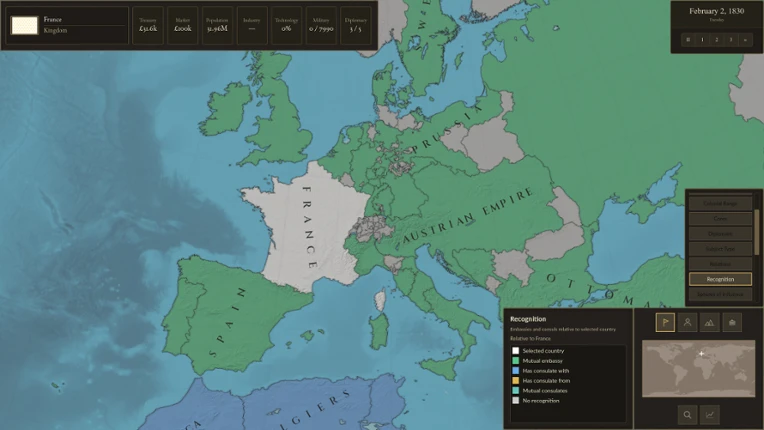Screen dimensions: 764x430
Task: Select the political flag map mode icon
Action: click(665, 322)
